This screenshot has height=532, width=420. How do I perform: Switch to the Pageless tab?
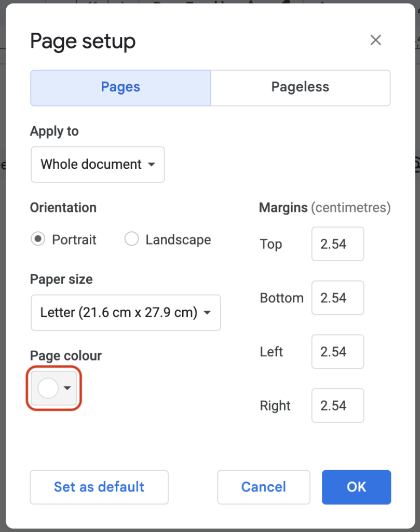click(x=300, y=87)
